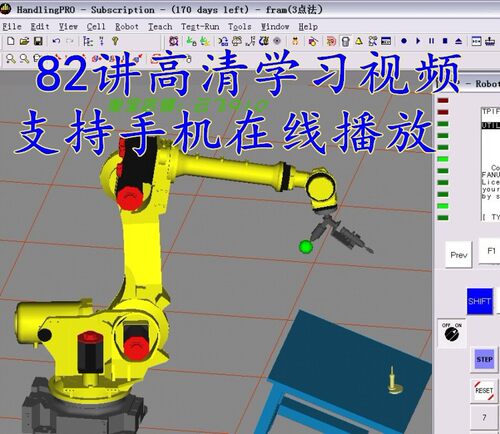
Task: Open the teach pendant toolbar icon
Action: point(346,41)
